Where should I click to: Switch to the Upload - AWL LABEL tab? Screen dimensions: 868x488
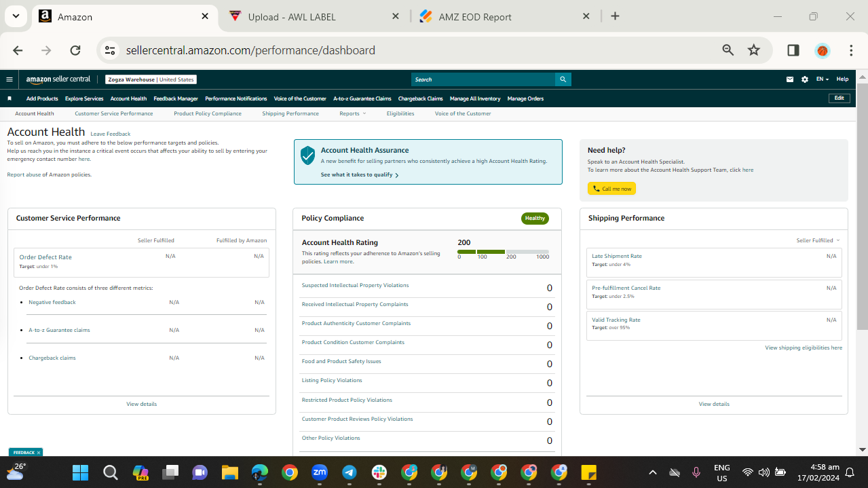point(314,16)
